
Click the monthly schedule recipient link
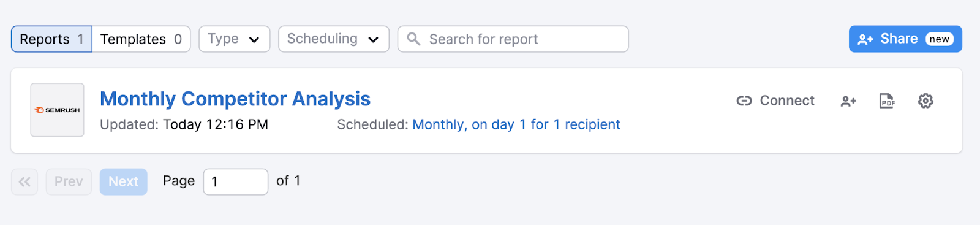(x=516, y=124)
